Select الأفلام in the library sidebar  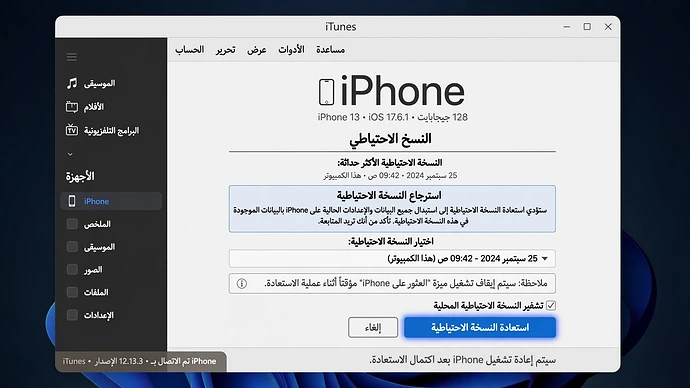[x=94, y=107]
